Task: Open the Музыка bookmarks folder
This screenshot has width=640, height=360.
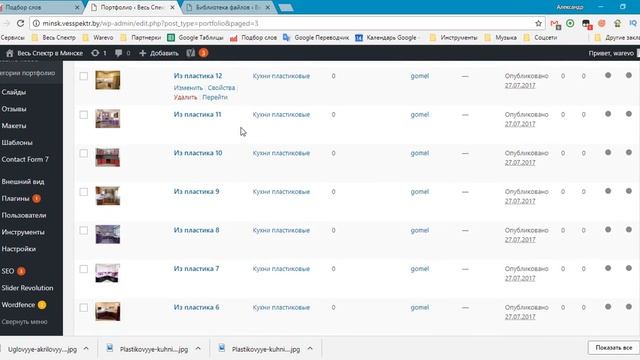Action: (x=500, y=38)
